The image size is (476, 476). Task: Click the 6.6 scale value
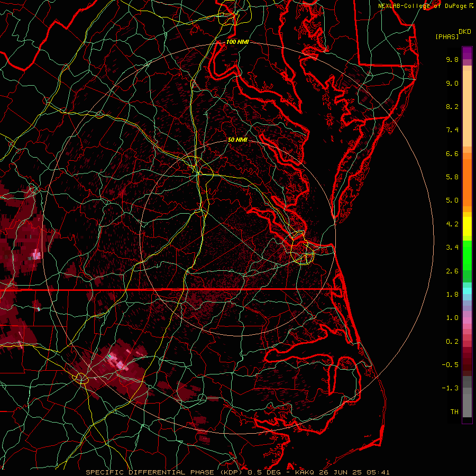tap(452, 153)
